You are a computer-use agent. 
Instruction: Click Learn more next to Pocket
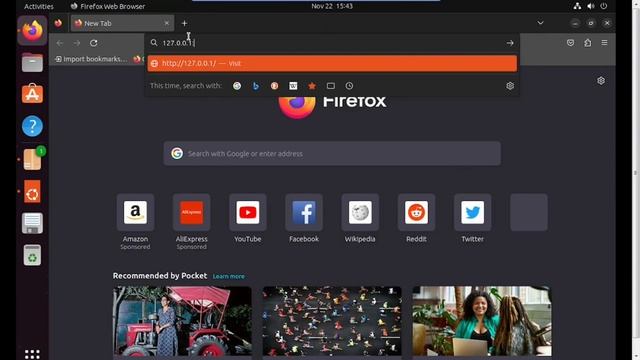229,276
